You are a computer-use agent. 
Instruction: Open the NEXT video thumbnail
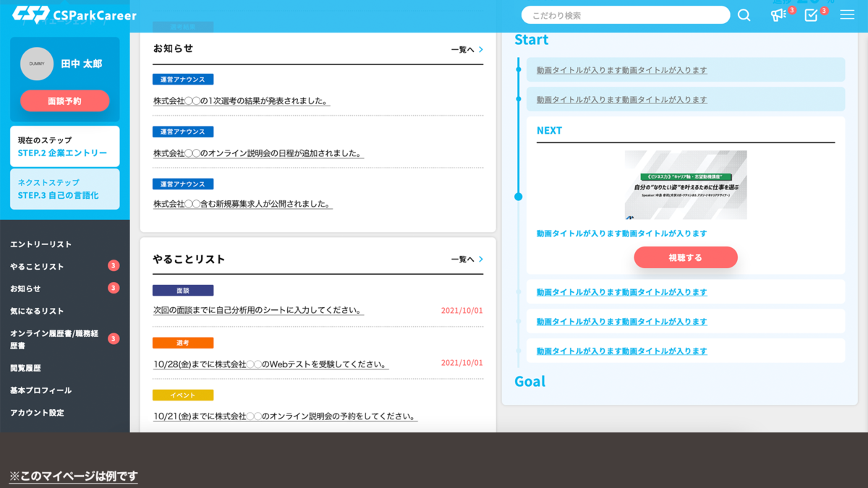[x=686, y=185]
